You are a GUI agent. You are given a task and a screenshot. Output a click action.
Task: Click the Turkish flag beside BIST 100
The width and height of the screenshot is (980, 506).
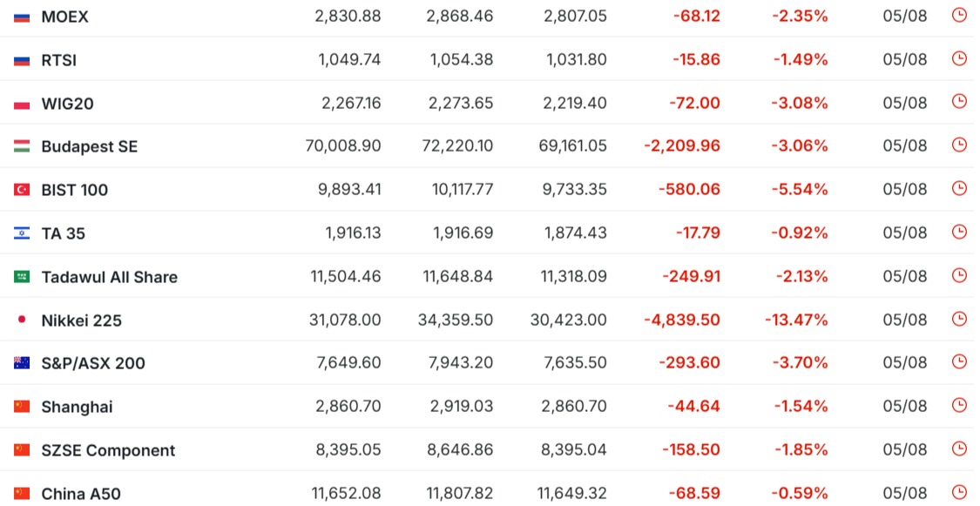[22, 190]
